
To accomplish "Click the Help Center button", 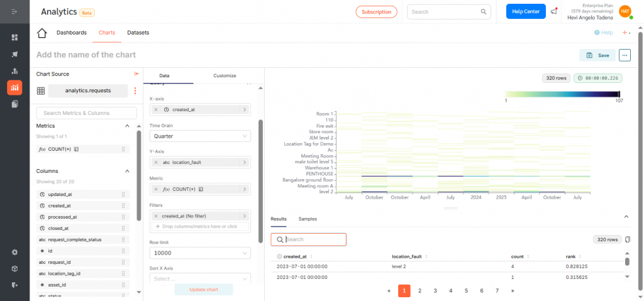I will [x=526, y=12].
